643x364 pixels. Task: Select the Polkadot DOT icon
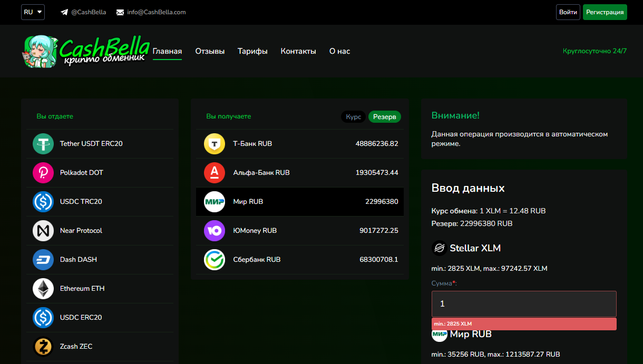point(43,173)
